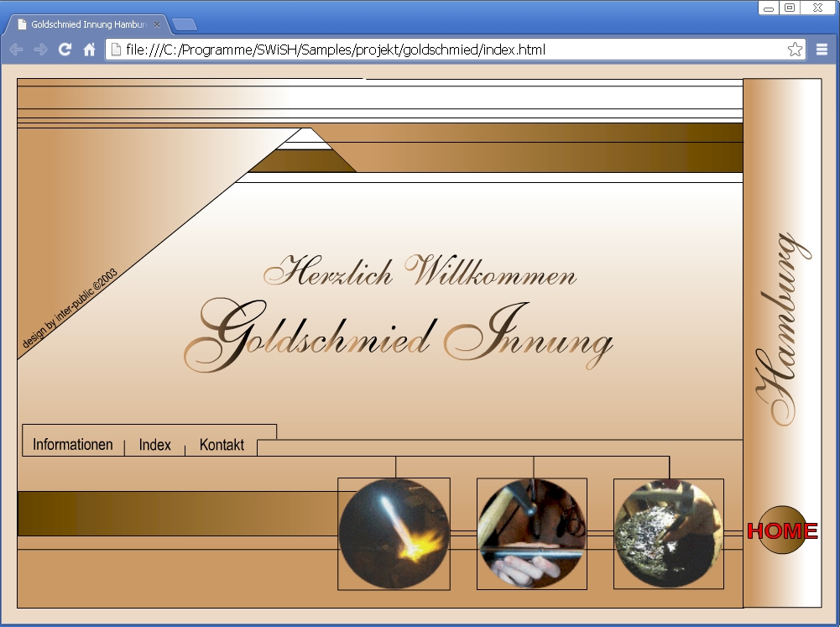Select the Index navigation item
This screenshot has height=627, width=840.
155,445
